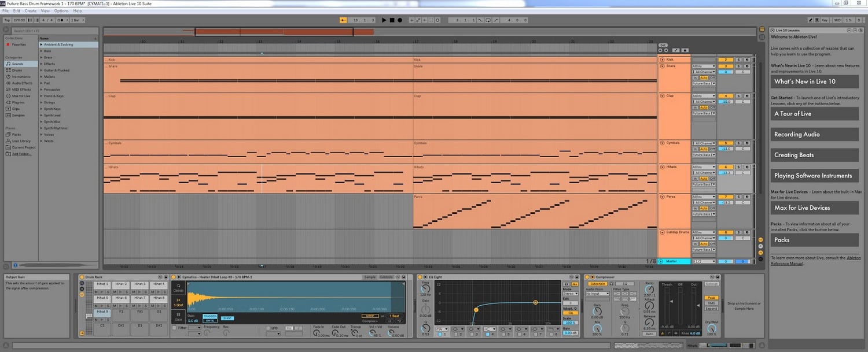The image size is (868, 352).
Task: Solo the Clap track
Action: click(738, 96)
